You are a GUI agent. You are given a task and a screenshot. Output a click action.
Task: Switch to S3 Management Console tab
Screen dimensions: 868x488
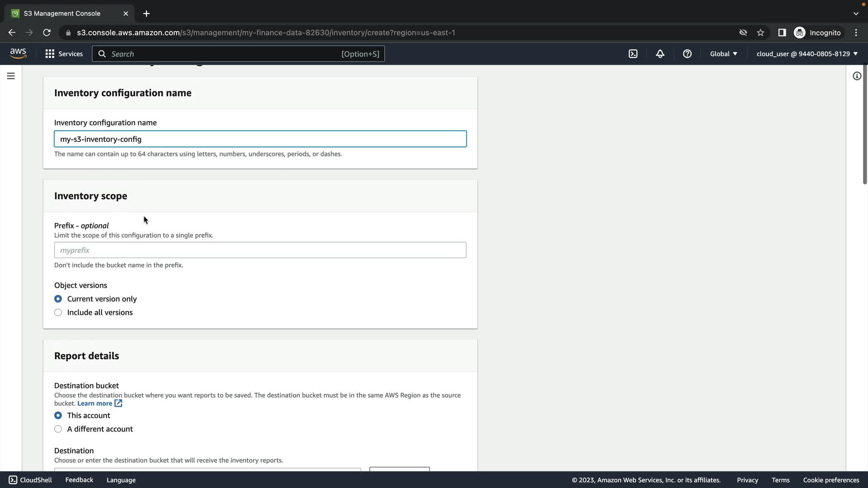(x=62, y=14)
